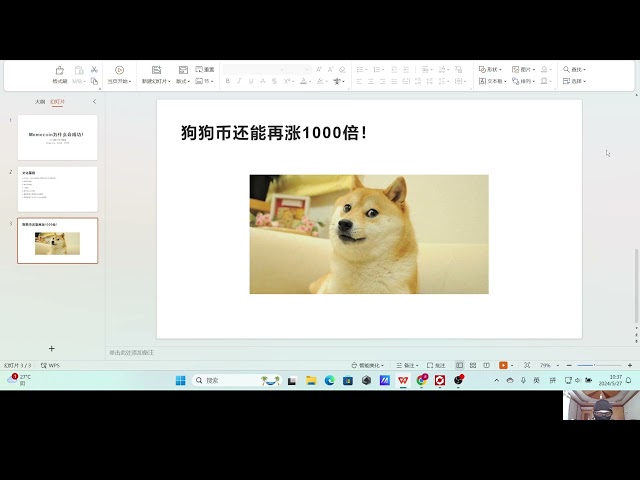Open the Text Box (文本框) dropdown
The height and width of the screenshot is (480, 640).
pos(493,81)
